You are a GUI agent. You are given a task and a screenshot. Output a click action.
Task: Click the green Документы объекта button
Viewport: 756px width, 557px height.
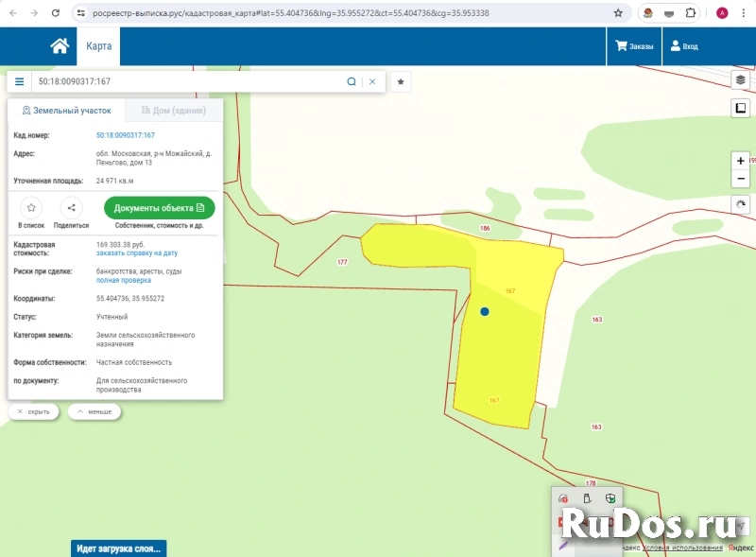click(x=160, y=208)
